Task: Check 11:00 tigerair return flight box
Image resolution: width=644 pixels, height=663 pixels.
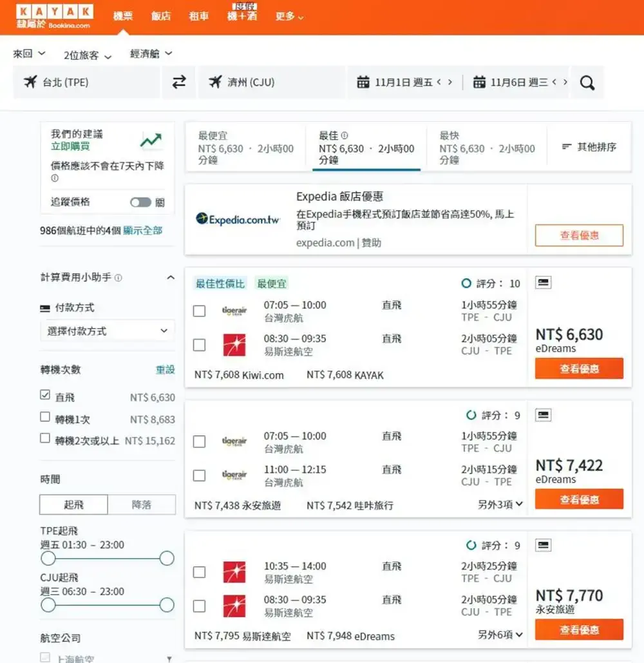Action: pos(199,476)
